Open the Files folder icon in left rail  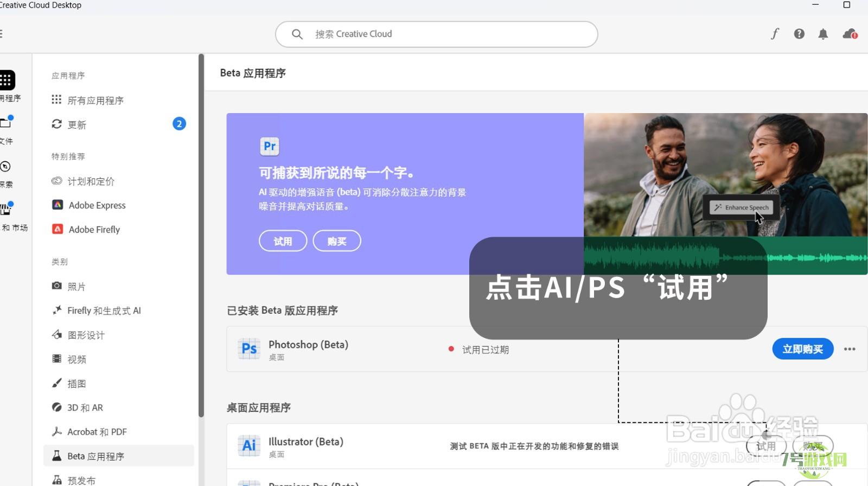tap(6, 122)
